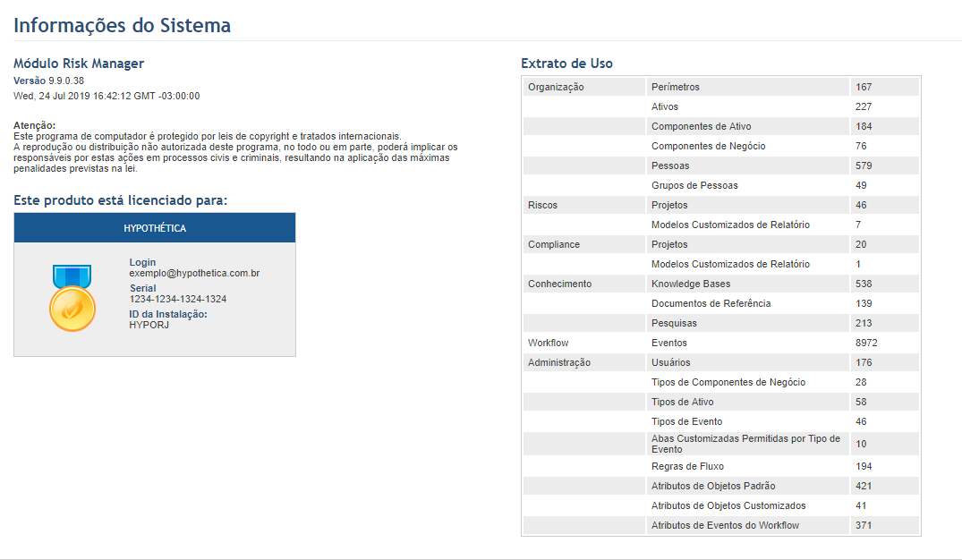Click 'Atributos de Objetos Customizados' label
Viewport: 962px width, 560px height.
728,505
